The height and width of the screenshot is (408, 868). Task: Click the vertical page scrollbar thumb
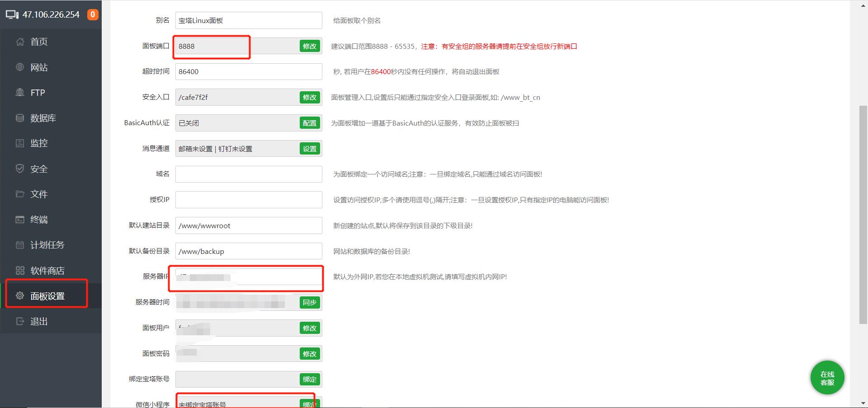[x=863, y=214]
